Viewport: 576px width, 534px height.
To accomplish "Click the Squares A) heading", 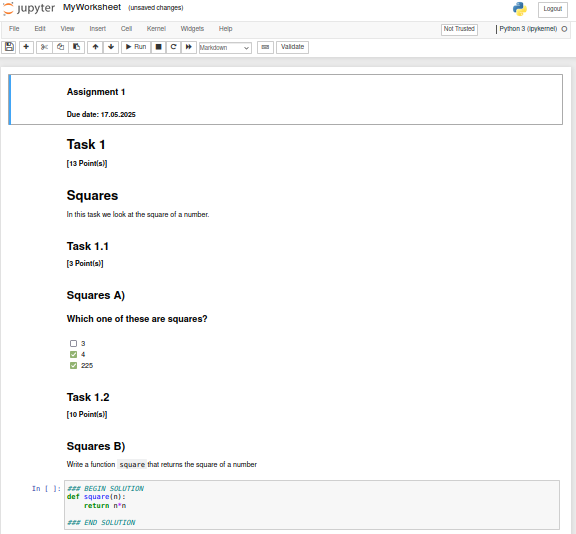I will click(96, 295).
